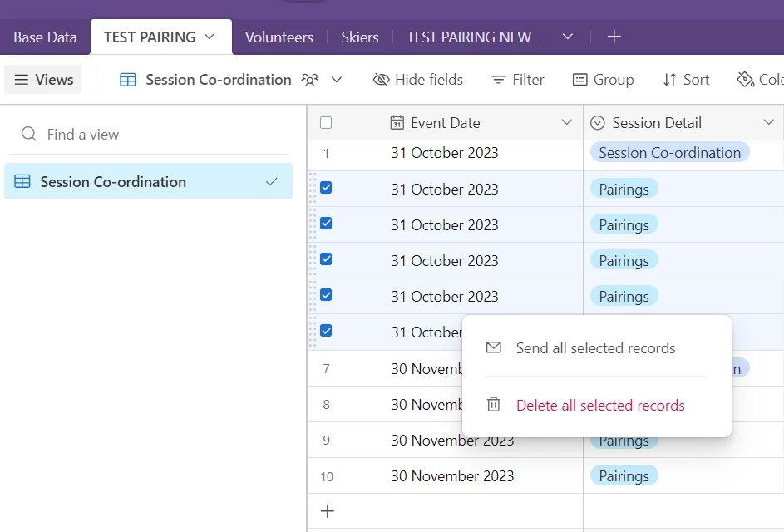
Task: Click the Sort arrows icon
Action: coord(670,80)
